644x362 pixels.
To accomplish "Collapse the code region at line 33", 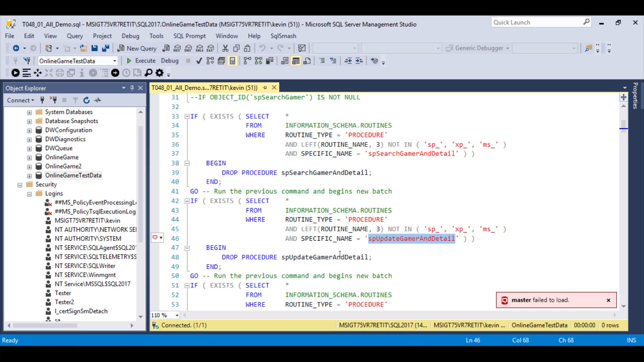I will [187, 116].
